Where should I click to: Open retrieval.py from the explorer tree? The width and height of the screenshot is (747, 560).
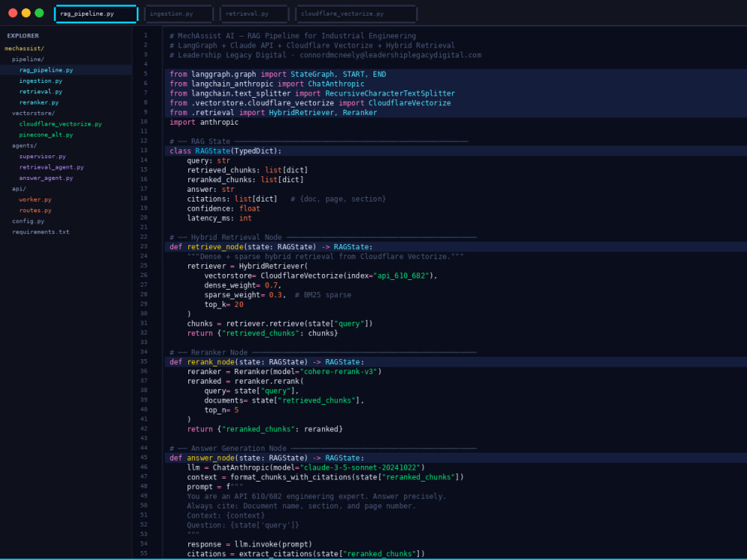[x=40, y=92]
